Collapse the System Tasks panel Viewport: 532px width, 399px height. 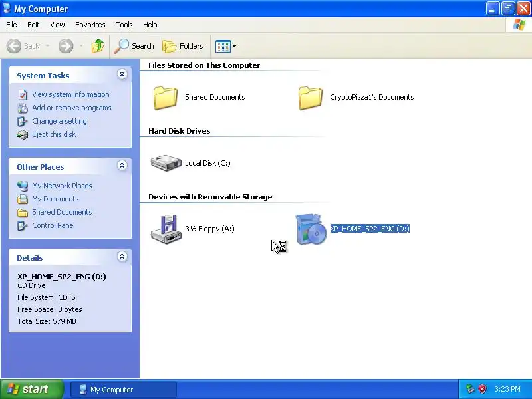click(122, 74)
